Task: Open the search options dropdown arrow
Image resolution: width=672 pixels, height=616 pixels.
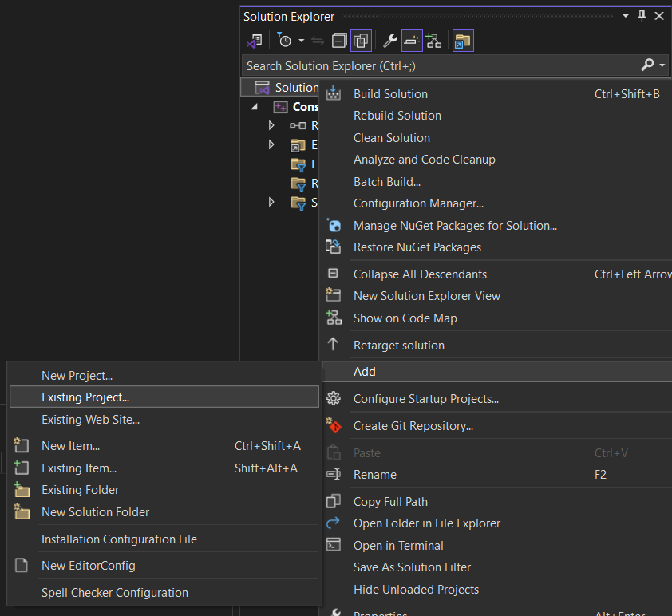Action: click(x=662, y=65)
